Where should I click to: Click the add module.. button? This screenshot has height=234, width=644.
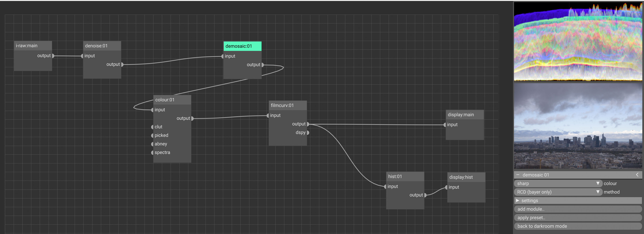pos(578,209)
